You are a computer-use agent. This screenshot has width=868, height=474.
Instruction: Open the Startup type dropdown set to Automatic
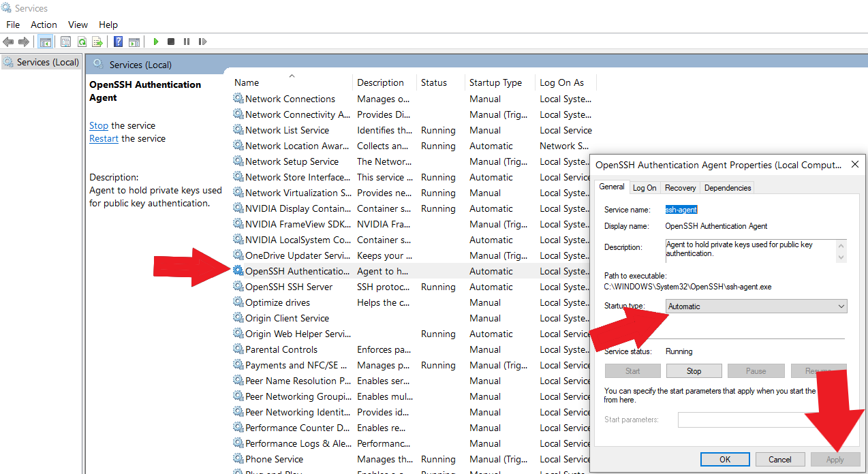click(x=756, y=306)
